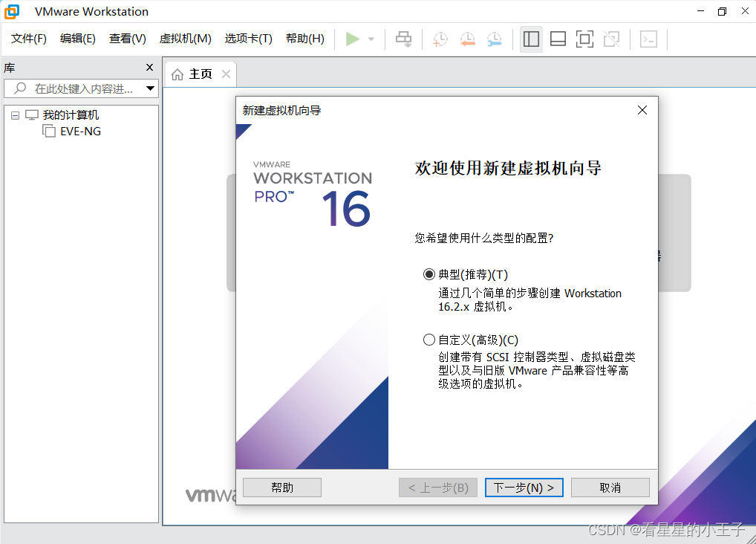Restore down the VMware Workstation window

tap(722, 11)
